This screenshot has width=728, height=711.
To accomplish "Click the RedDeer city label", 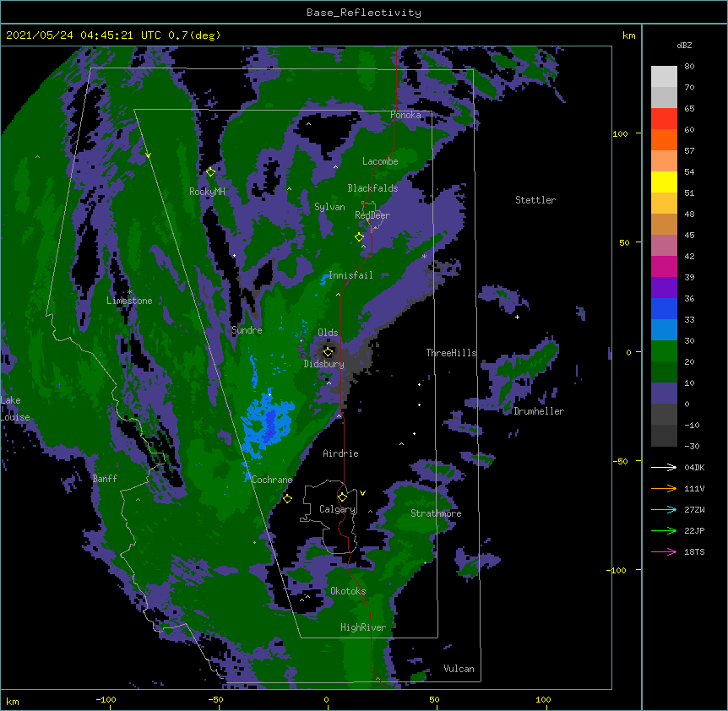I will point(372,215).
